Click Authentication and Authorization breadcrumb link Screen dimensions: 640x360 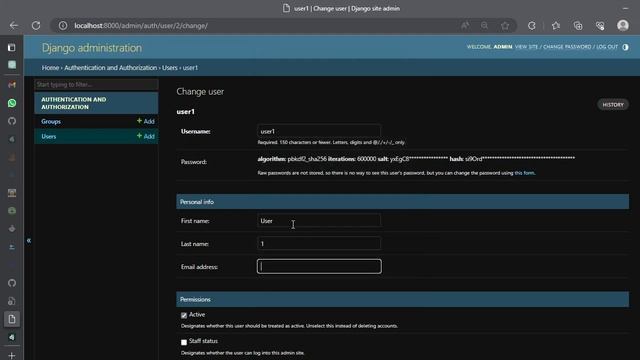point(111,68)
